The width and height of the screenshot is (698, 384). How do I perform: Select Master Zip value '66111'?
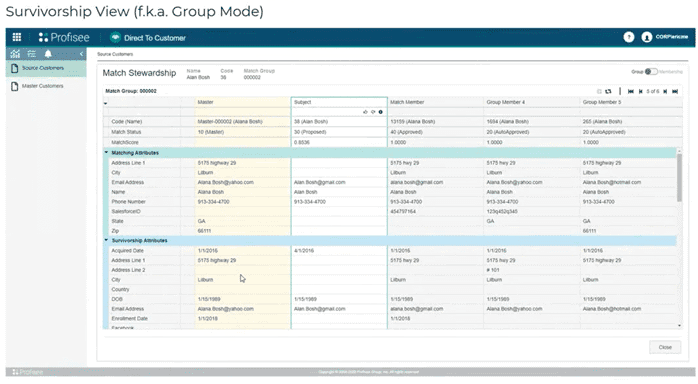(x=243, y=231)
